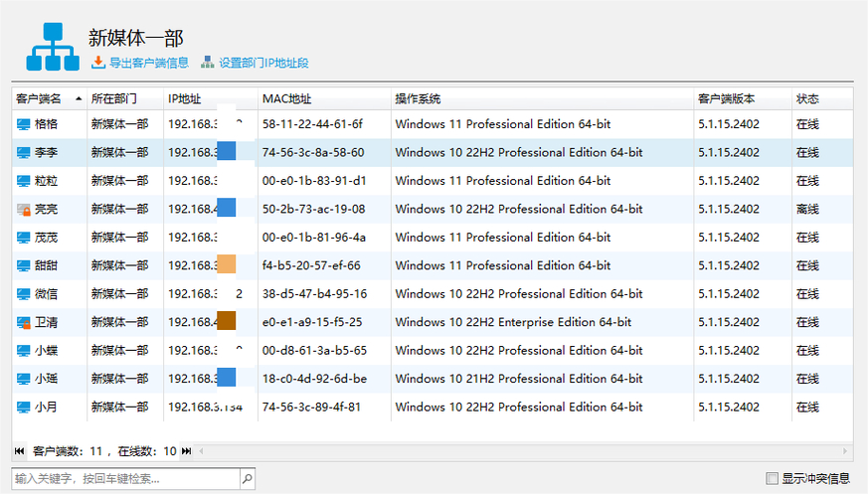
Task: Select the 小月 client row
Action: 432,408
